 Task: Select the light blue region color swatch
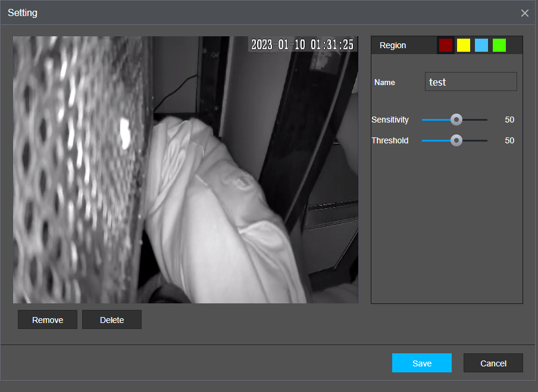tap(481, 45)
